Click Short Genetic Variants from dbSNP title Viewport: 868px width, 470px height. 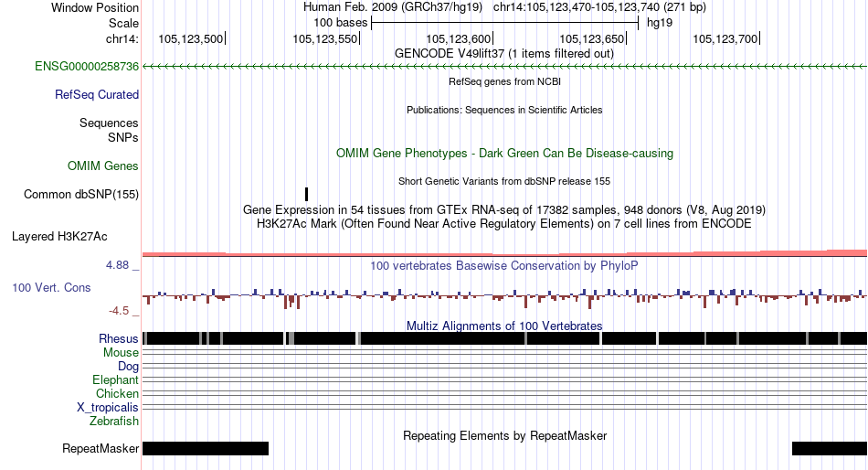tap(504, 181)
